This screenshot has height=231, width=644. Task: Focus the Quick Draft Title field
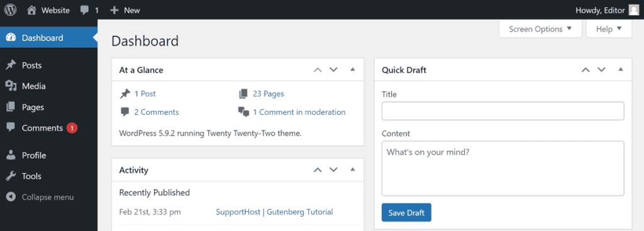click(x=502, y=111)
